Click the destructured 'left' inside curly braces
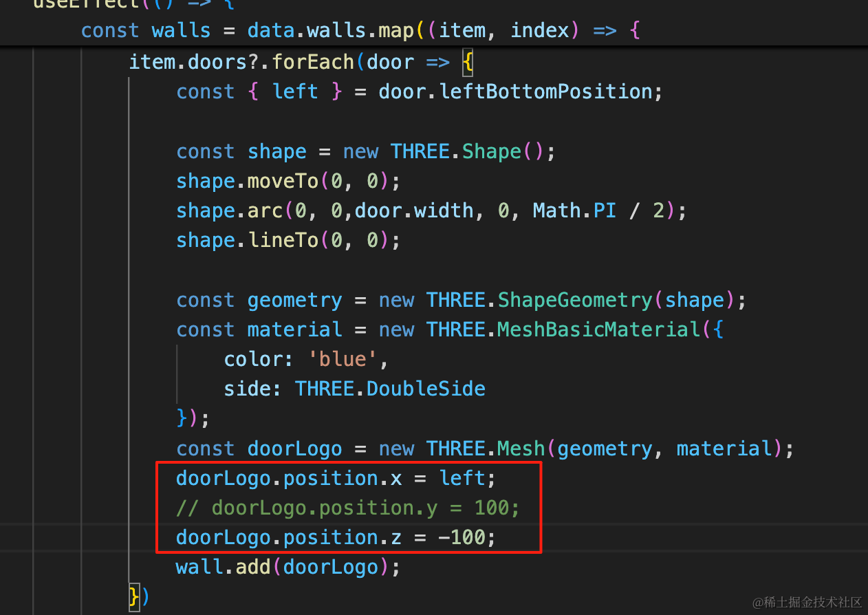This screenshot has width=868, height=615. click(x=296, y=91)
